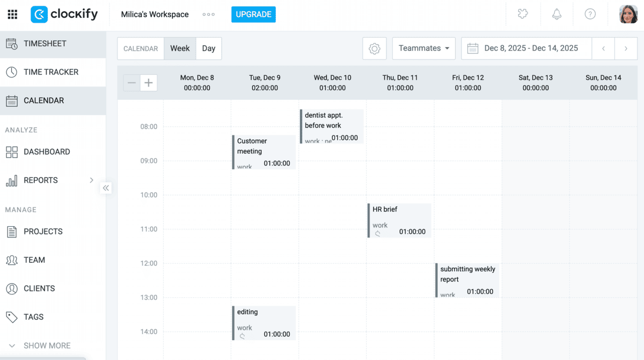Open calendar settings via the gear icon
Image resolution: width=644 pixels, height=360 pixels.
pyautogui.click(x=374, y=48)
